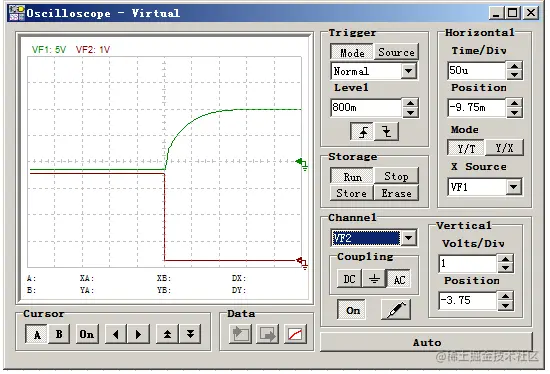This screenshot has height=374, width=550.
Task: Select trigger Mode tab button
Action: click(352, 53)
